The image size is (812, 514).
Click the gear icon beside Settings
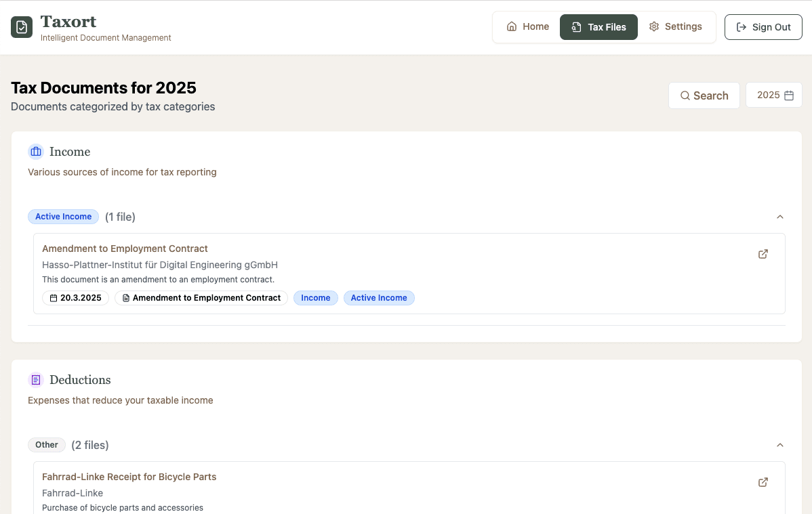pyautogui.click(x=654, y=27)
